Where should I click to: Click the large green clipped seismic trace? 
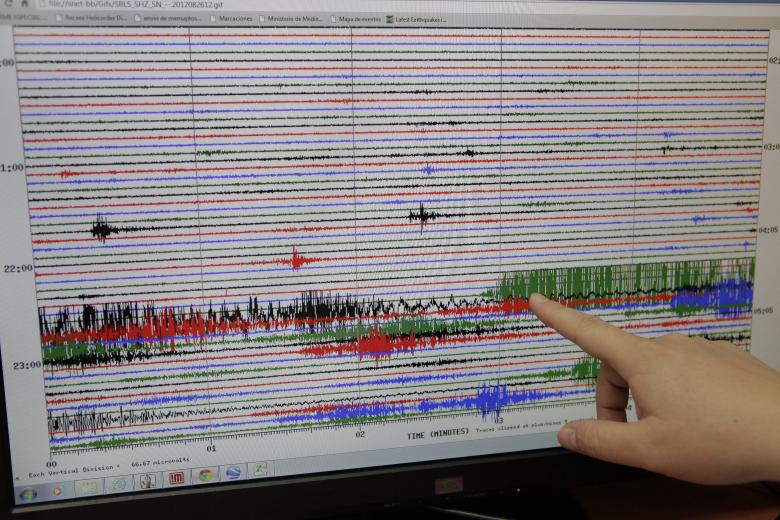(627, 280)
